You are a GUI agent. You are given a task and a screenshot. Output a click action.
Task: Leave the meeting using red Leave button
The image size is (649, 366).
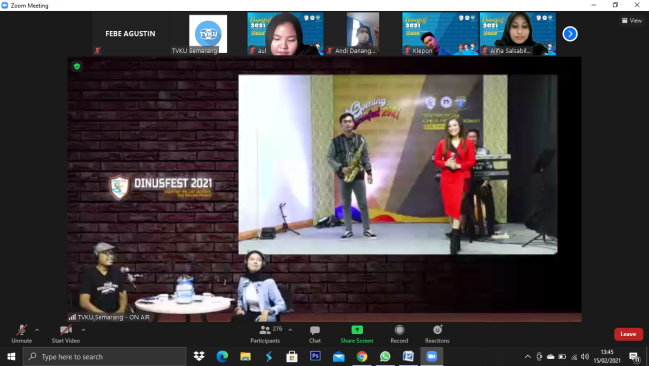tap(628, 334)
